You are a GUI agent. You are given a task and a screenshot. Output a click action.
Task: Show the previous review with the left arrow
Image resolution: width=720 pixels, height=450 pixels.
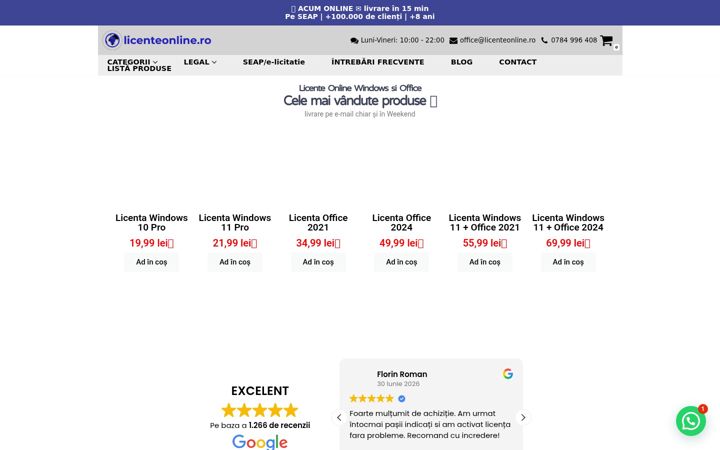tap(339, 417)
